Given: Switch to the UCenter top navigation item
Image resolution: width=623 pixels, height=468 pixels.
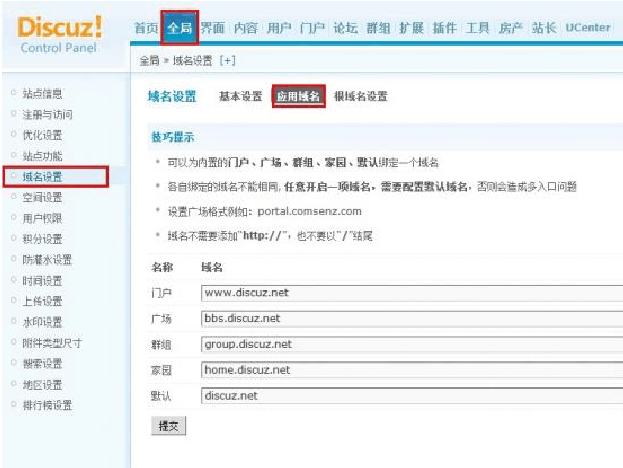Looking at the screenshot, I should click(x=587, y=28).
